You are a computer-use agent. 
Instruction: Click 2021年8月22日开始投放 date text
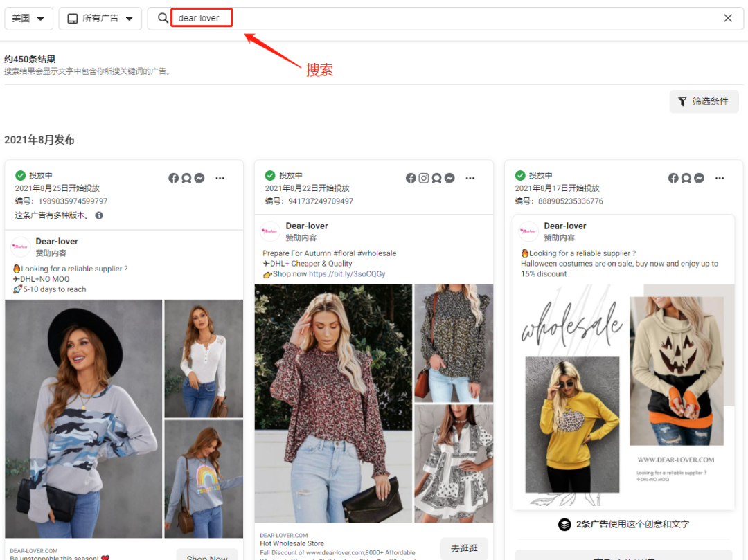pyautogui.click(x=308, y=188)
